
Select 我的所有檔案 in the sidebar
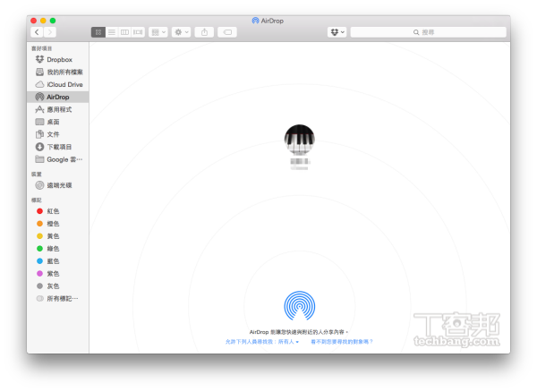pyautogui.click(x=64, y=72)
